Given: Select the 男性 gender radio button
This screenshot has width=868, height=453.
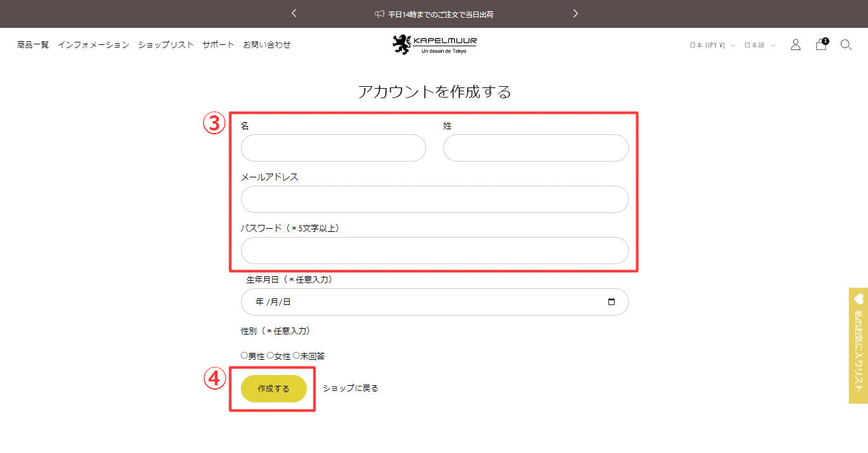Looking at the screenshot, I should [x=245, y=356].
